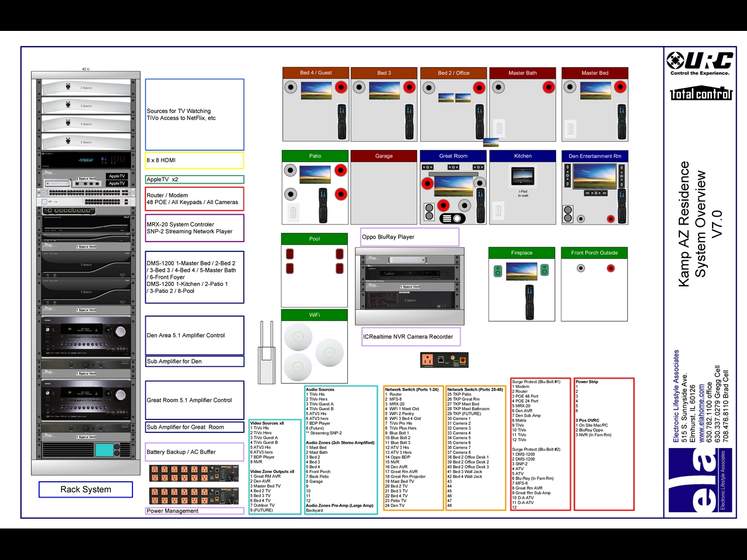Click the Rack System label box
The width and height of the screenshot is (747, 560).
[86, 489]
